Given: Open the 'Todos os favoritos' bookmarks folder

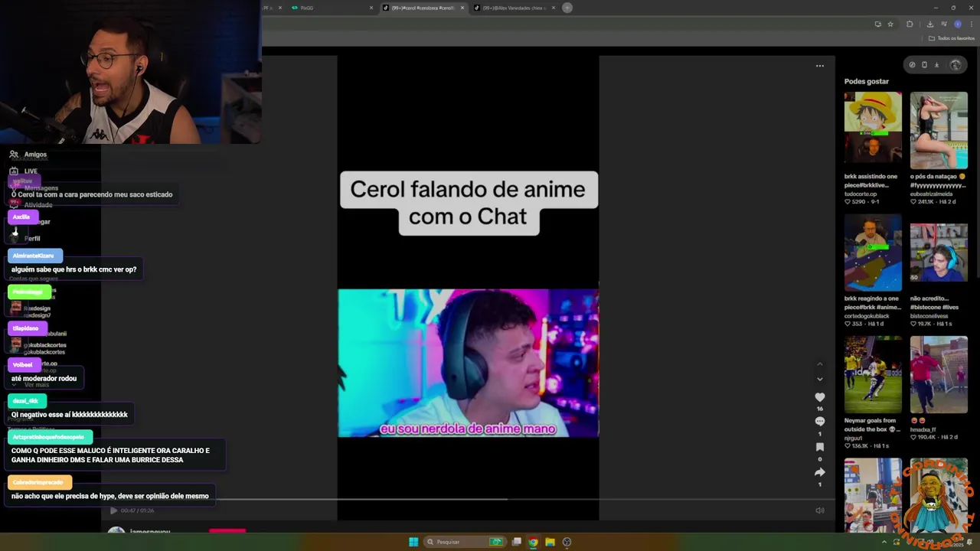Looking at the screenshot, I should coord(952,38).
